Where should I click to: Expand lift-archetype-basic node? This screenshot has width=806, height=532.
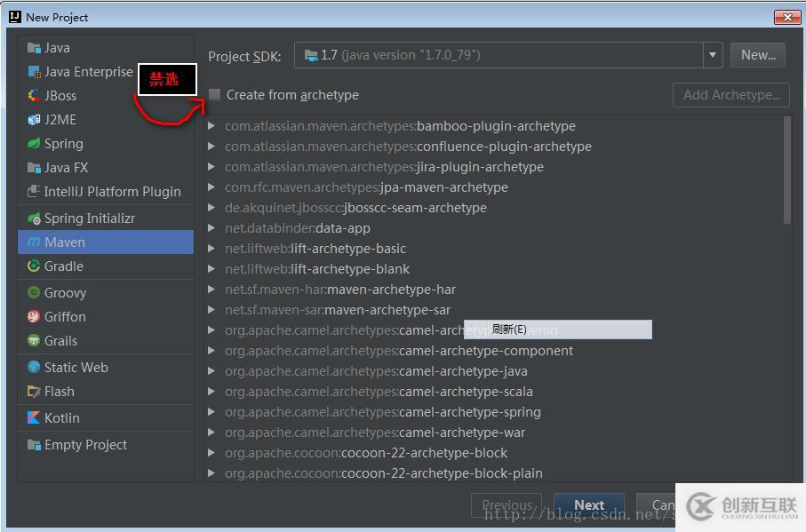click(211, 249)
